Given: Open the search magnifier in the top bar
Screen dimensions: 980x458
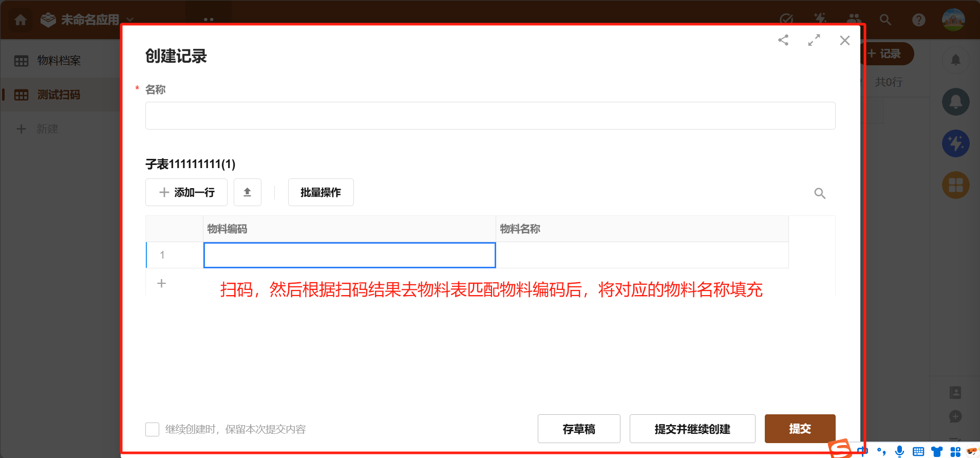Looking at the screenshot, I should point(885,20).
